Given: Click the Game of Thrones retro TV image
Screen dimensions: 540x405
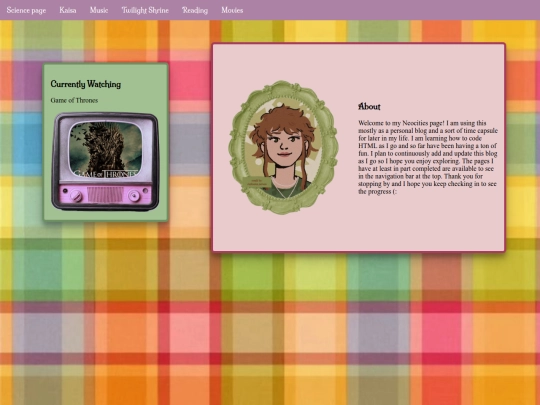Looking at the screenshot, I should point(105,161).
